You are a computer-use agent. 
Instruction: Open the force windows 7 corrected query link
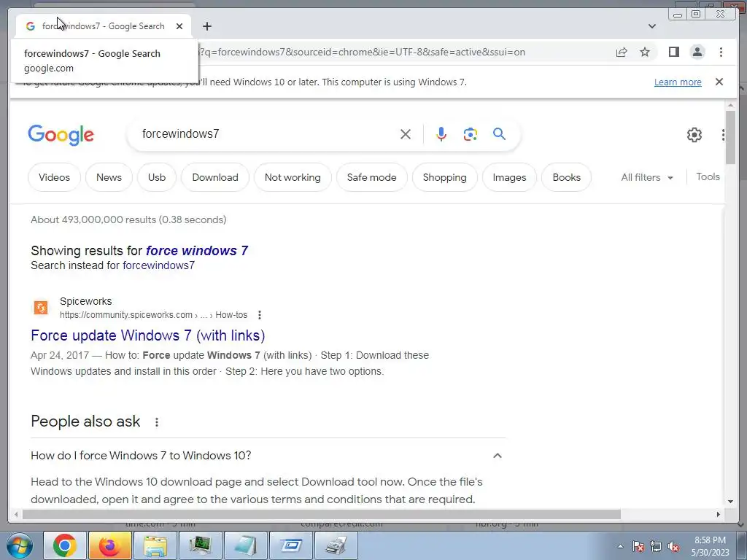197,251
